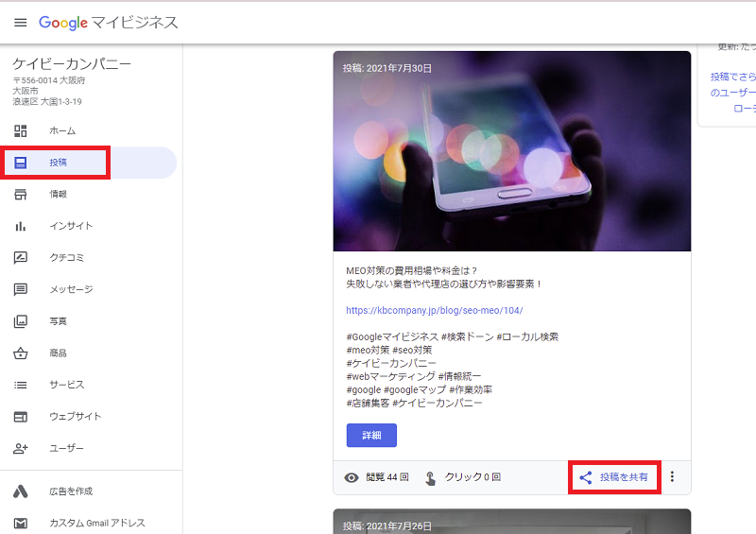The height and width of the screenshot is (534, 756).
Task: Click the #google #googleマップ hashtag line
Action: (419, 389)
